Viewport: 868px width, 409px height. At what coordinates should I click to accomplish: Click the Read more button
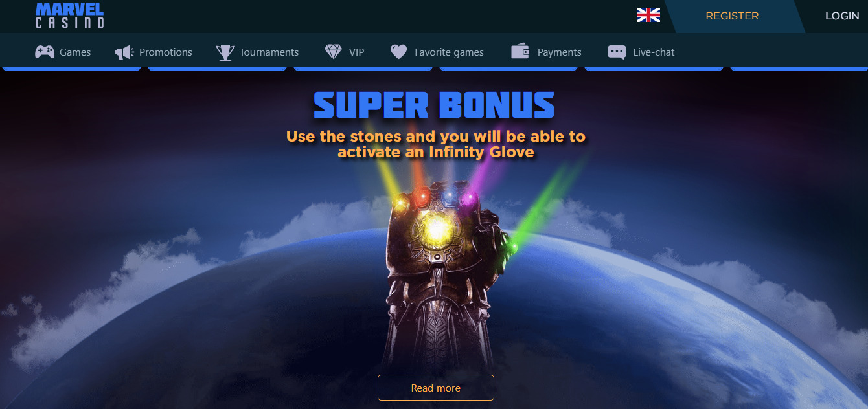click(436, 388)
